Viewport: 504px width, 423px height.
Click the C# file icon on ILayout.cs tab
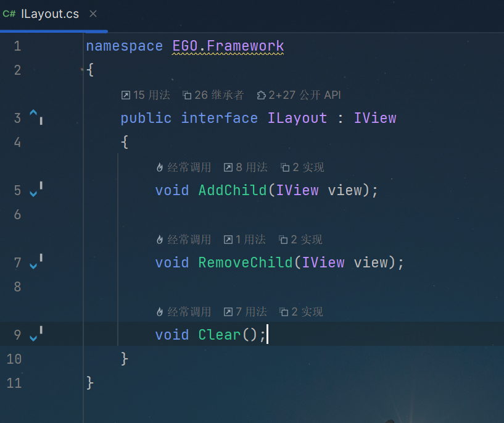coord(9,14)
